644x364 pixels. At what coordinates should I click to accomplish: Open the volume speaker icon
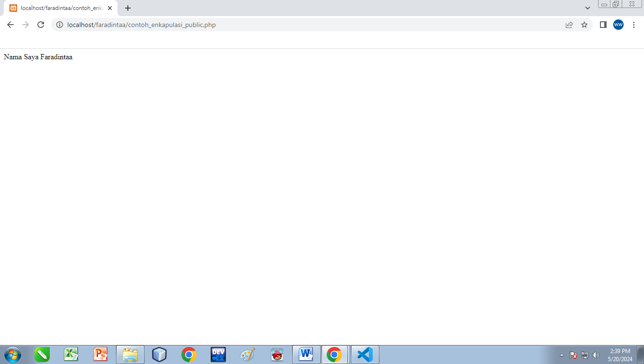[x=596, y=355]
